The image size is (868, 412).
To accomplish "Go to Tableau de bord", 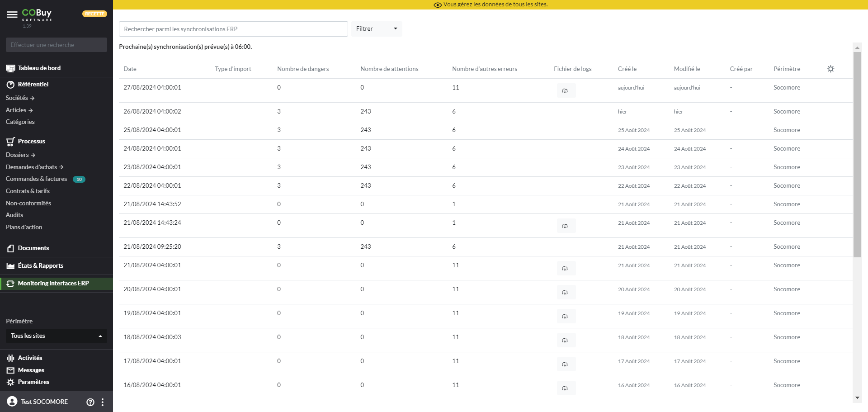I will tap(39, 68).
